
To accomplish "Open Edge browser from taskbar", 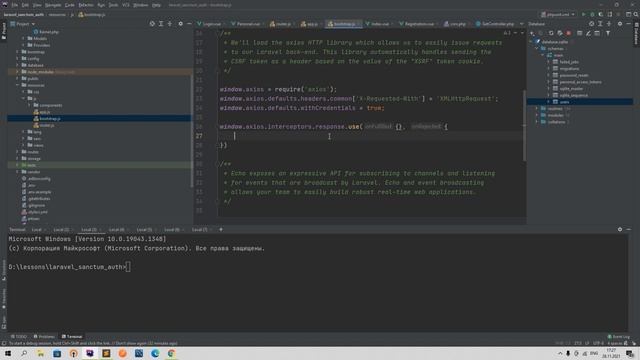I will click(x=155, y=353).
